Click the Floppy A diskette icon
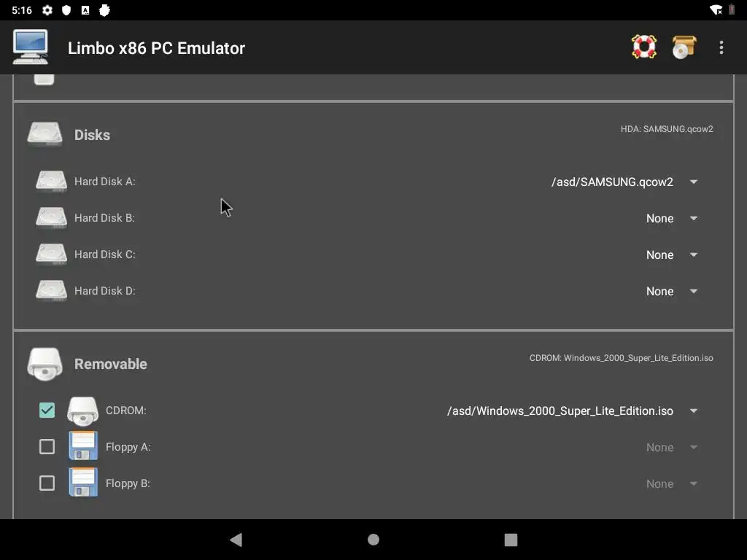This screenshot has height=560, width=747. 83,446
